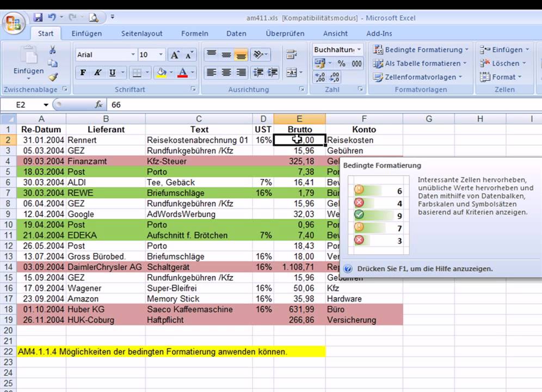
Task: Open the font size 10 dropdown
Action: tap(161, 54)
